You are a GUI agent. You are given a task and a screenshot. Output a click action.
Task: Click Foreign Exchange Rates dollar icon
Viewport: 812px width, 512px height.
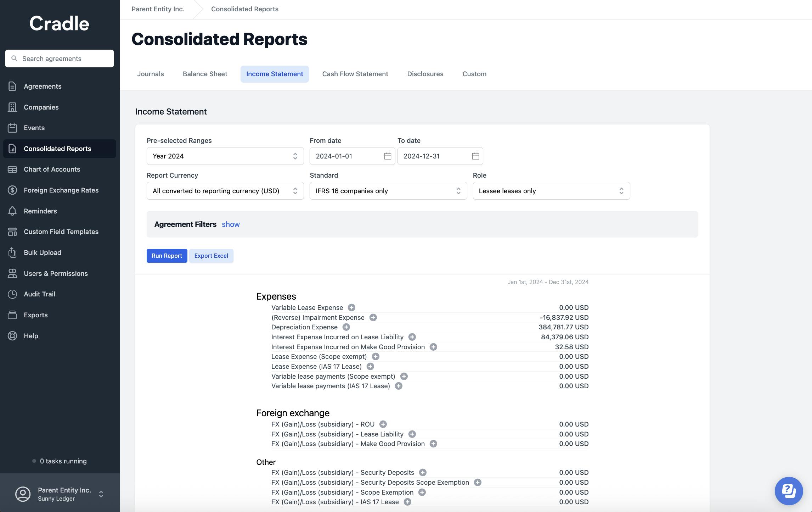[x=12, y=190]
